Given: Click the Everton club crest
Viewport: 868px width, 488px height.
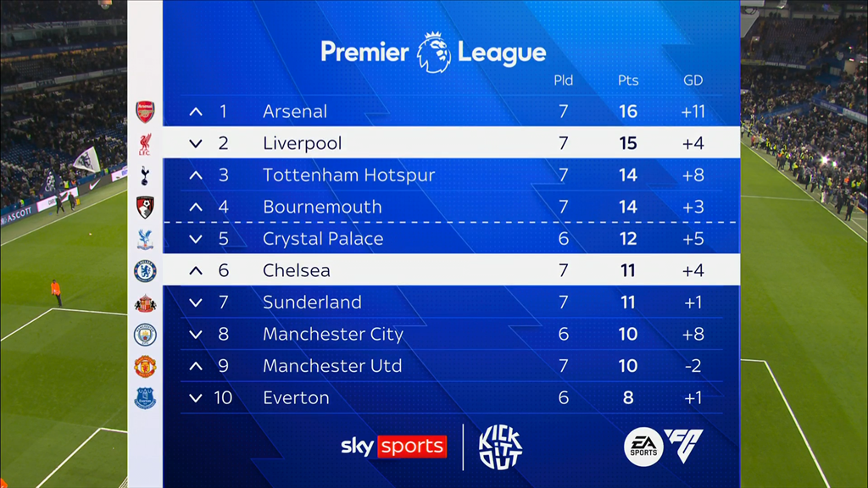Looking at the screenshot, I should click(x=145, y=398).
